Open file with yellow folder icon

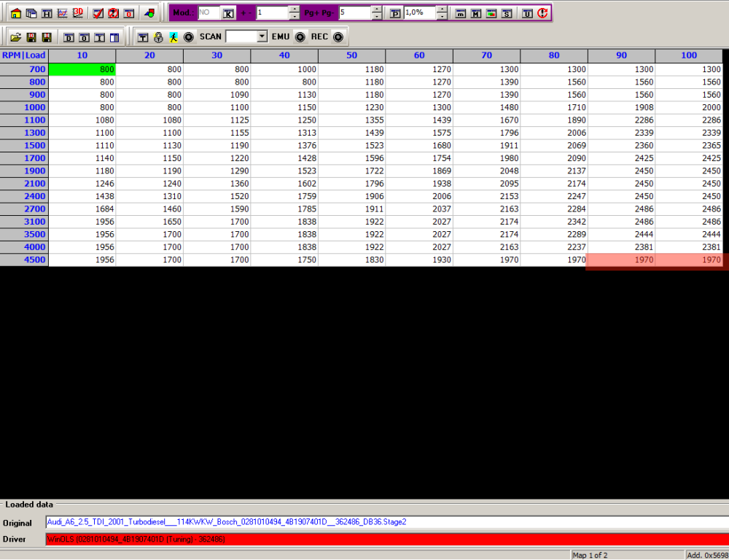[16, 38]
